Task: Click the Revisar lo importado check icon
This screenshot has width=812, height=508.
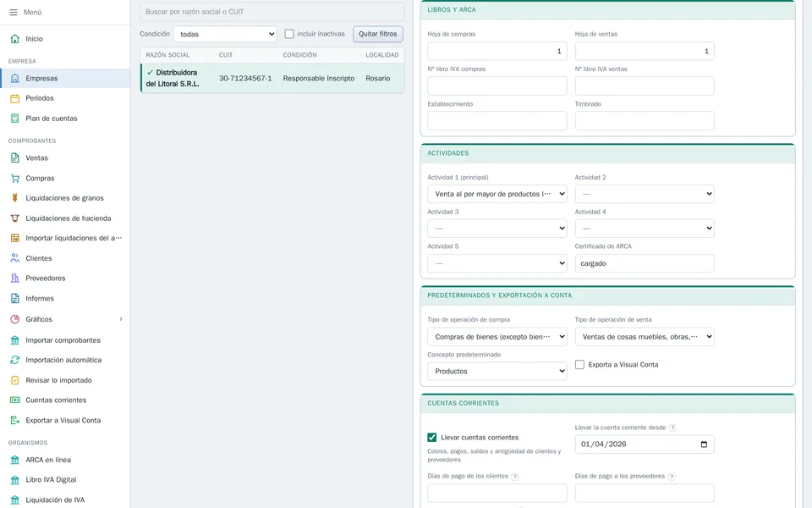Action: tap(15, 380)
